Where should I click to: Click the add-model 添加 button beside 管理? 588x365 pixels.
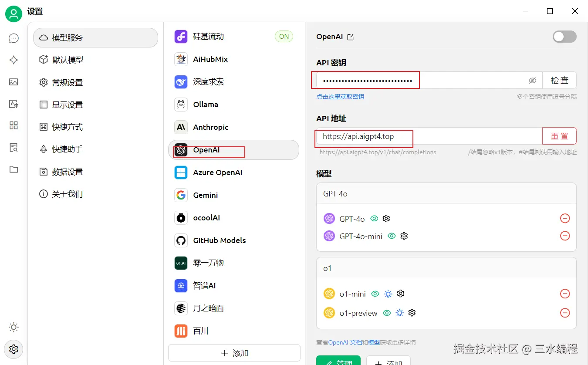point(389,361)
